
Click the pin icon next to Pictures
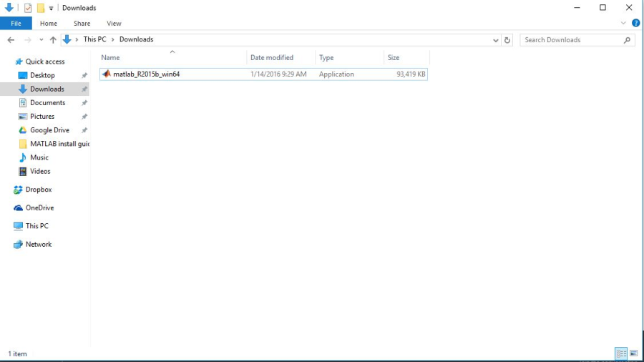pyautogui.click(x=84, y=117)
